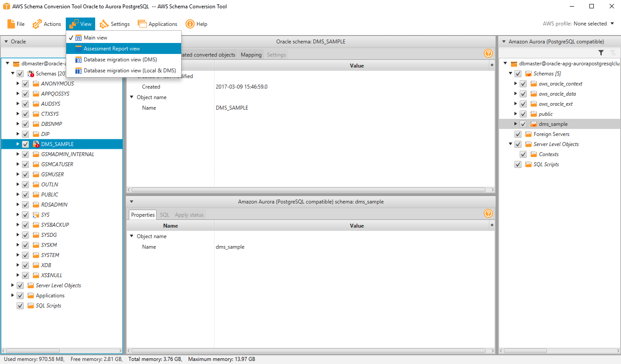Click the Aurora dbmaster server icon
Screen dimensions: 621x364
coord(514,64)
